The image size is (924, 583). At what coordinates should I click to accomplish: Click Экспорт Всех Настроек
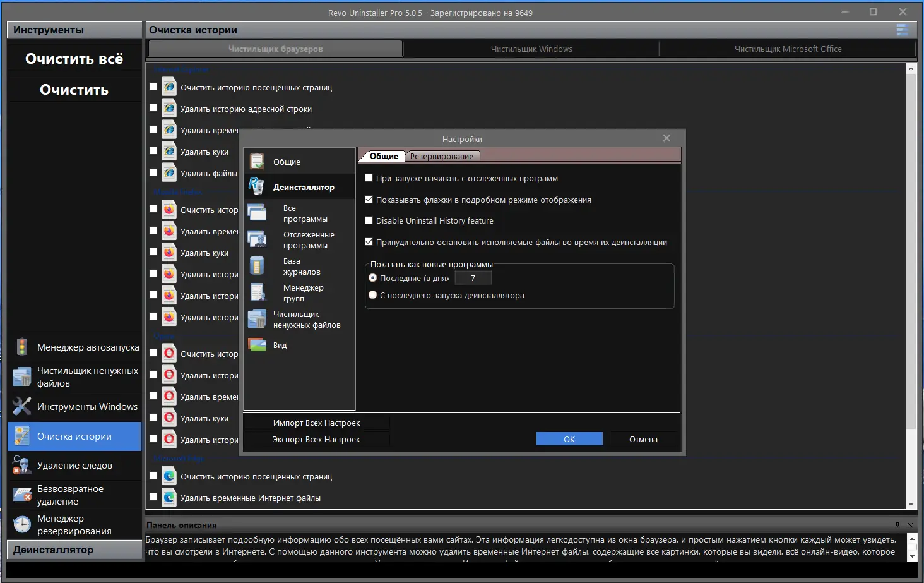click(x=317, y=439)
